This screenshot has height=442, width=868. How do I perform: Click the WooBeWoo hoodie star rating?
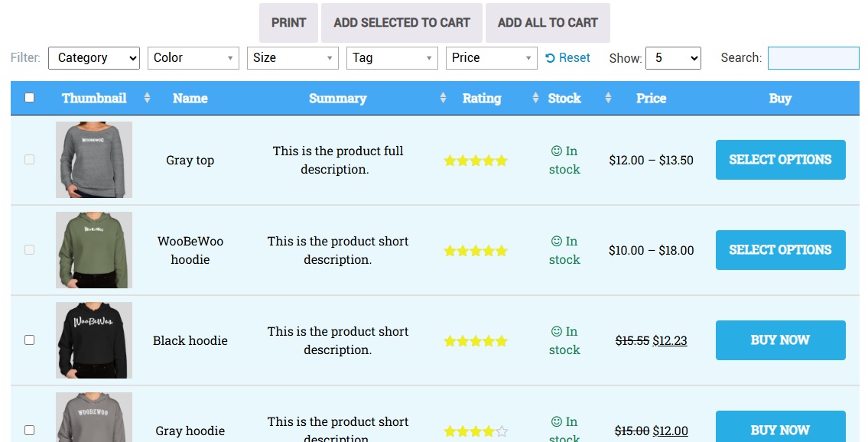[476, 251]
